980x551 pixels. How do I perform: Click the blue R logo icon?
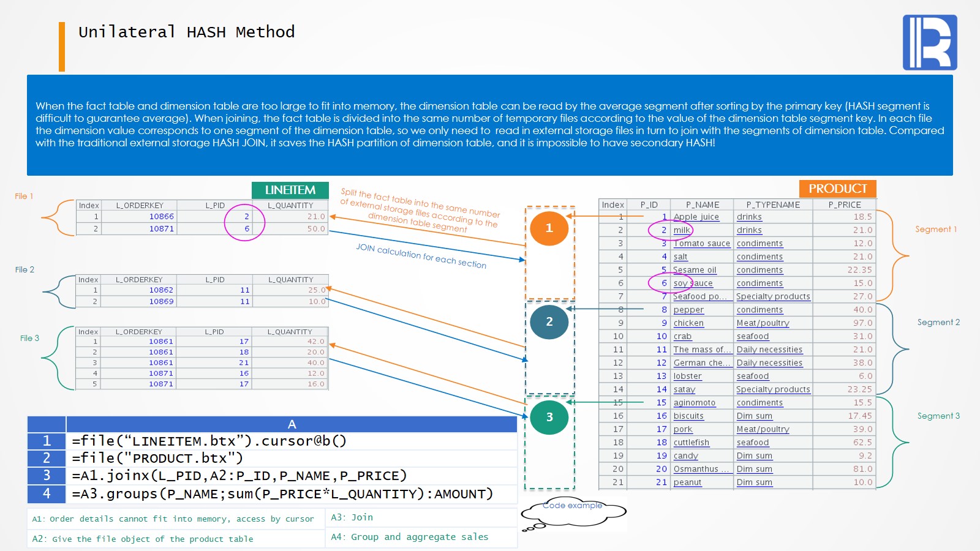click(x=930, y=43)
